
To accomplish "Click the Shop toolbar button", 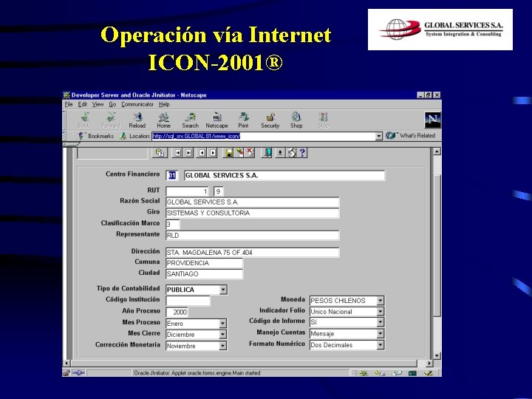I will click(x=296, y=120).
